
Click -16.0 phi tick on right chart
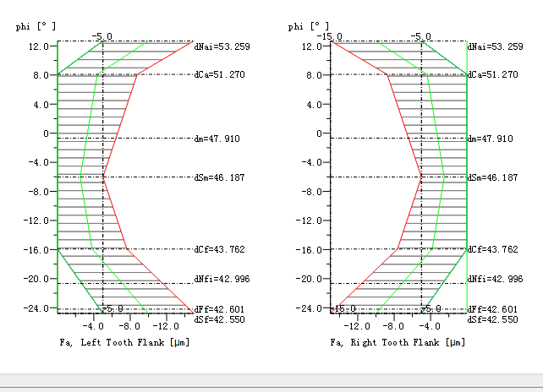pyautogui.click(x=309, y=250)
